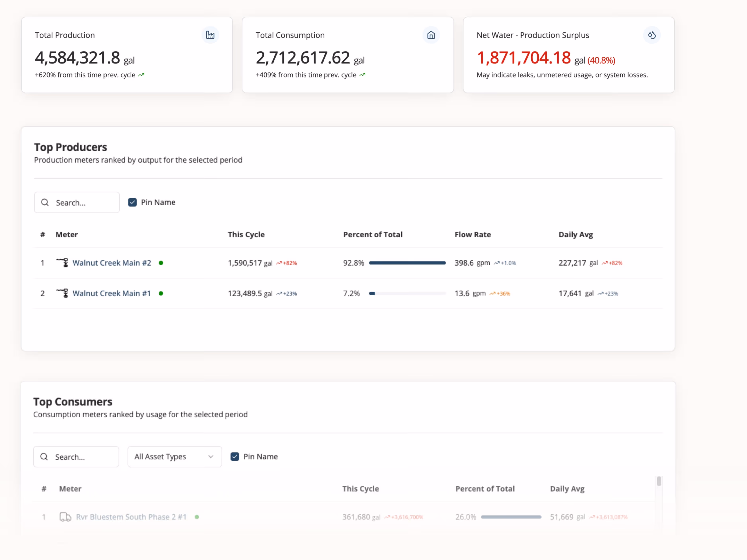Click the home icon on Total Consumption card
Viewport: 747px width, 560px height.
431,35
